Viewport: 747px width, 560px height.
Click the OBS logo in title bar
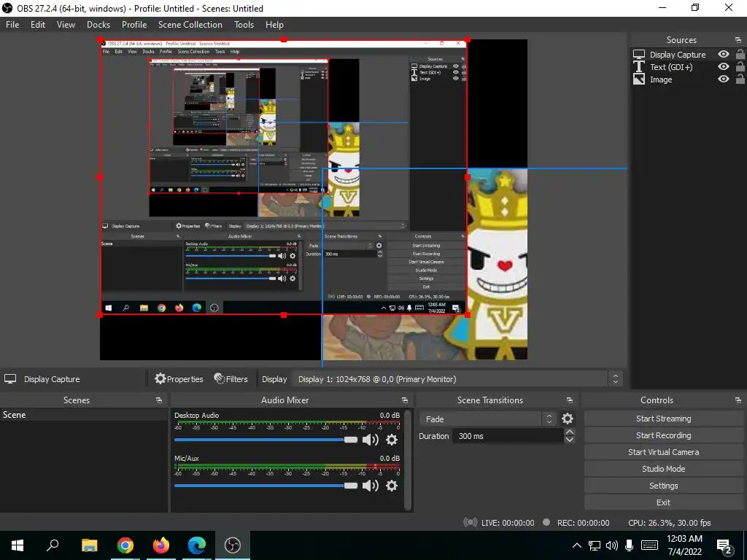click(7, 8)
